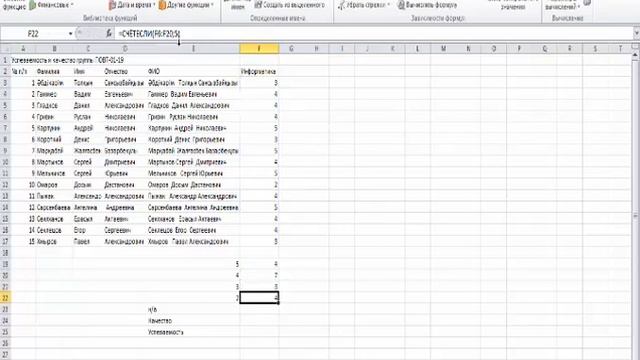The width and height of the screenshot is (640, 360).
Task: Click patronymic Дмитриевич in row 10
Action: [125, 162]
